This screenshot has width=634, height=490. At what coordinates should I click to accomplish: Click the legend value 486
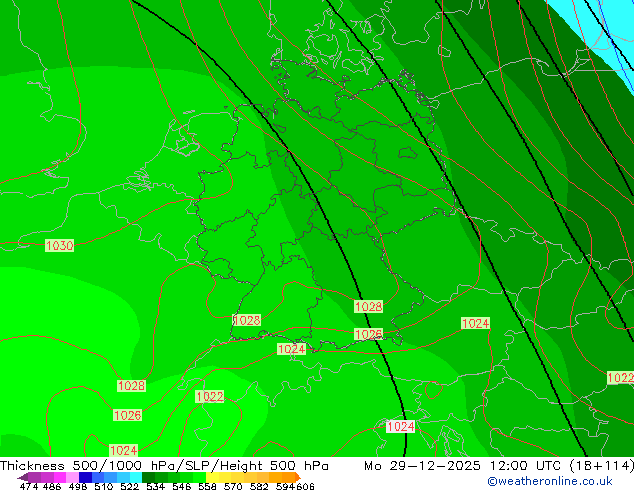52,486
